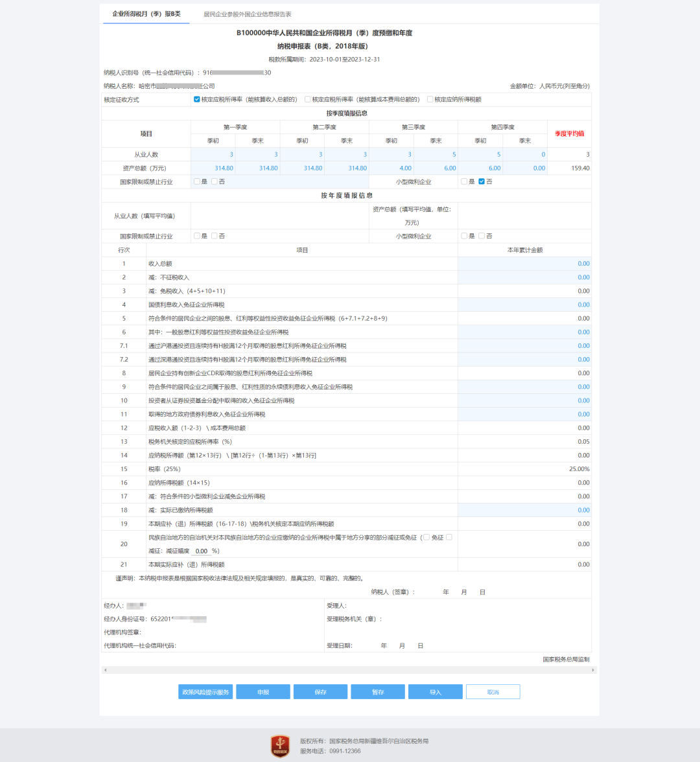Cancel with the 取消 button
The height and width of the screenshot is (762, 700).
pyautogui.click(x=493, y=691)
